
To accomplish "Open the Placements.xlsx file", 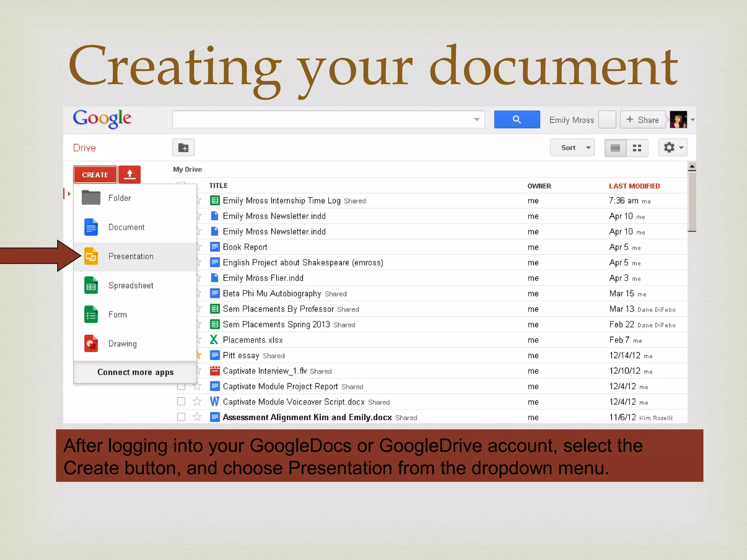I will 253,340.
